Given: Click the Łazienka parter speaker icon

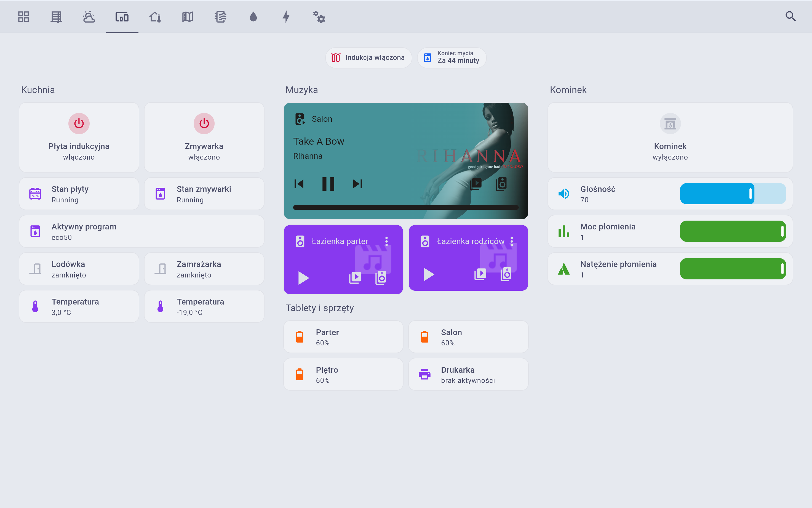Looking at the screenshot, I should pos(300,241).
